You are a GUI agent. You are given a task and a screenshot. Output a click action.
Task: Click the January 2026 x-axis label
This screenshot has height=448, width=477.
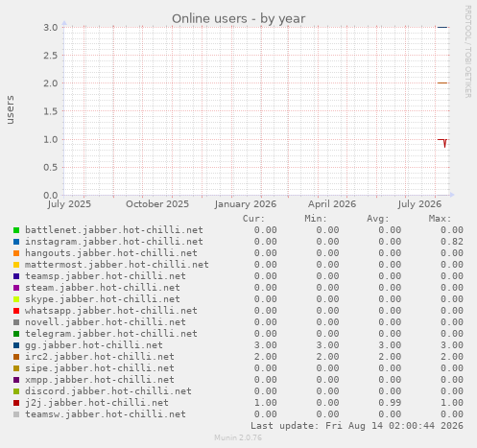click(x=246, y=204)
